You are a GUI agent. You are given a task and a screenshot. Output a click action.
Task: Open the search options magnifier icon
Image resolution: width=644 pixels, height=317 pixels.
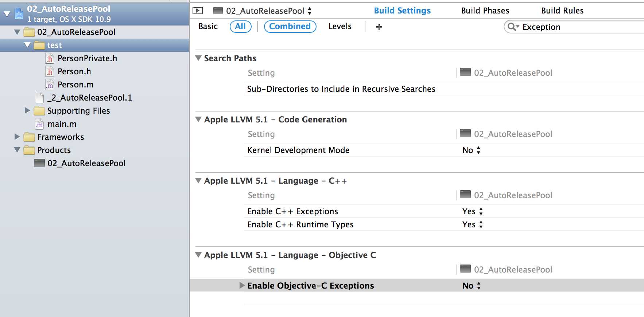pos(513,27)
